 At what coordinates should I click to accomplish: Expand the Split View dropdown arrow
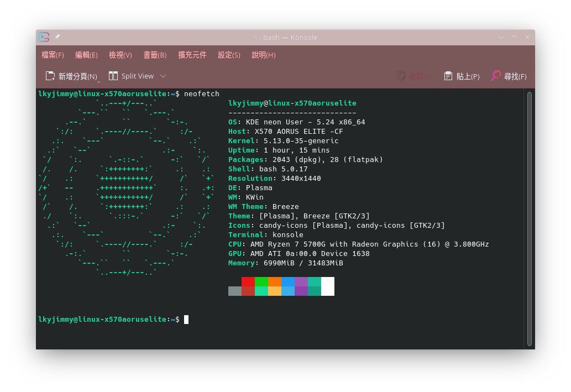point(163,76)
